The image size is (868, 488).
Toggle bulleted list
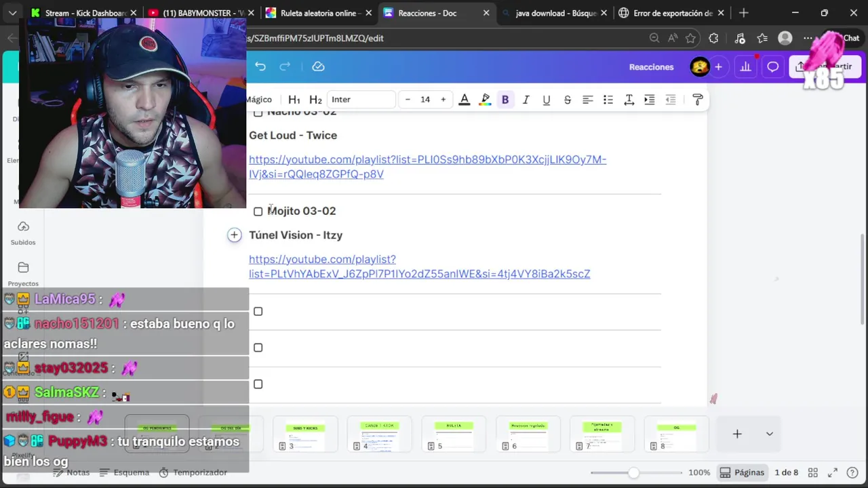608,100
